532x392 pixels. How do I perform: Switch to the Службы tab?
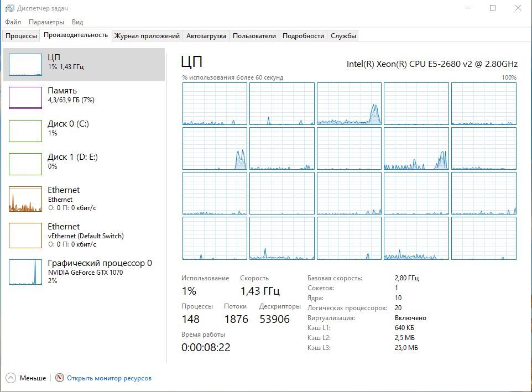click(343, 36)
